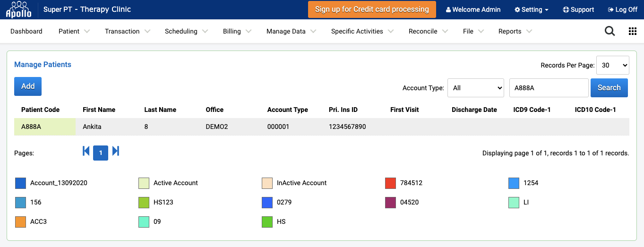The width and height of the screenshot is (644, 247).
Task: Open Records Per Page dropdown
Action: point(613,66)
